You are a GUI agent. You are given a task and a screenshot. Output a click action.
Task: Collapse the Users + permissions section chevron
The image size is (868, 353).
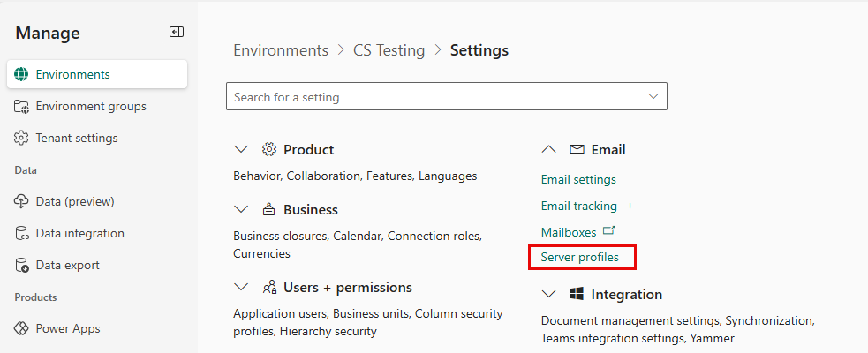click(x=241, y=288)
